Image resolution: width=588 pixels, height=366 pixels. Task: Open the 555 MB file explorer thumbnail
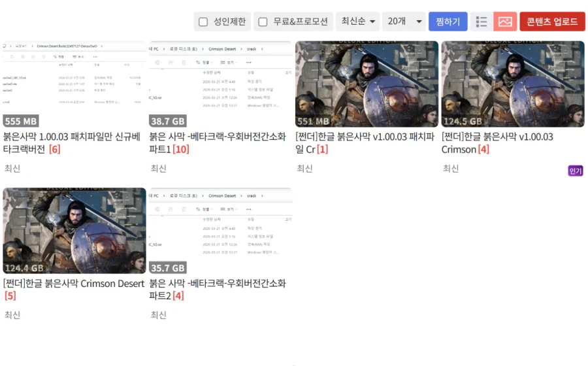pyautogui.click(x=74, y=84)
